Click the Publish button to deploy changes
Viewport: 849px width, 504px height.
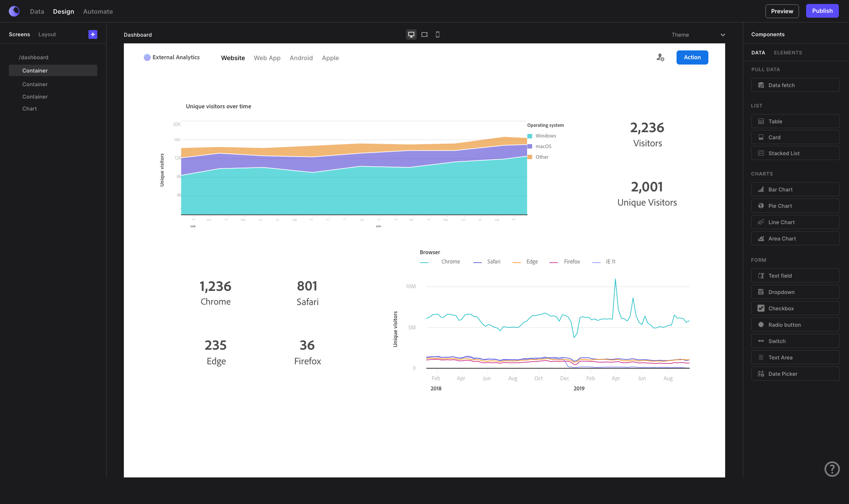click(822, 11)
